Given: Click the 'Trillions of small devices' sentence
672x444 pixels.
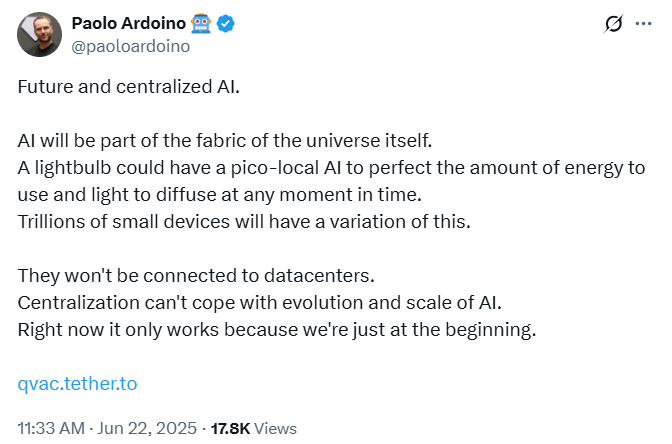Looking at the screenshot, I should click(244, 222).
